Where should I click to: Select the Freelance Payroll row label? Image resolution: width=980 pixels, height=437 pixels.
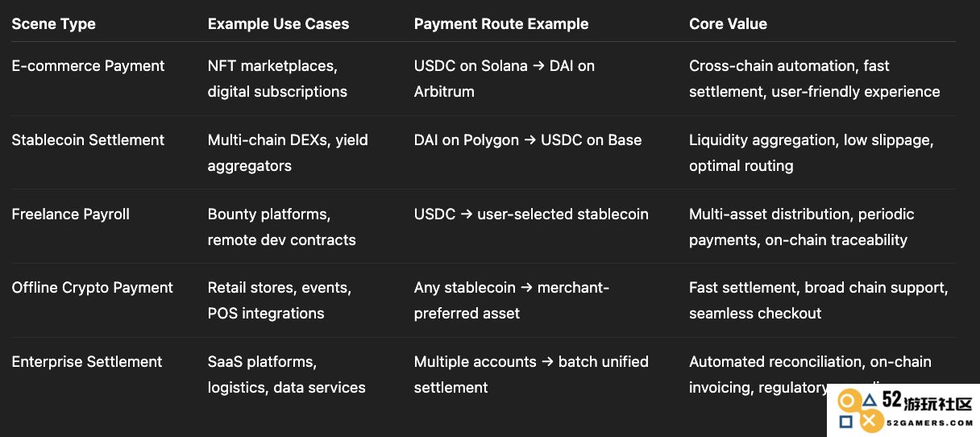point(70,214)
